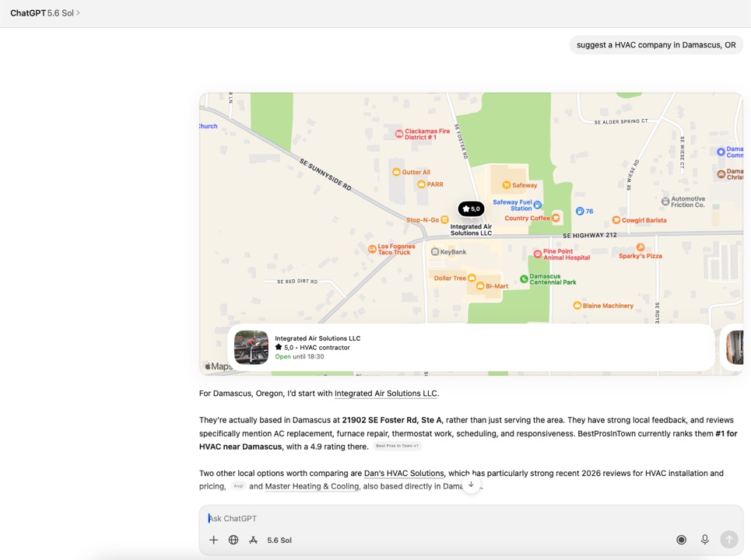Click the send arrow button
The height and width of the screenshot is (560, 751).
click(729, 540)
